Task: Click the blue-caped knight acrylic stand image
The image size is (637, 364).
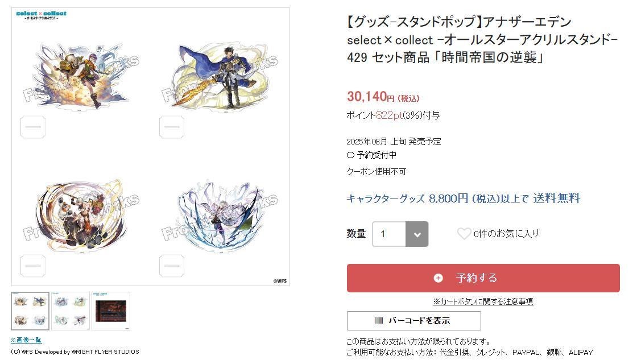Action: tap(220, 76)
